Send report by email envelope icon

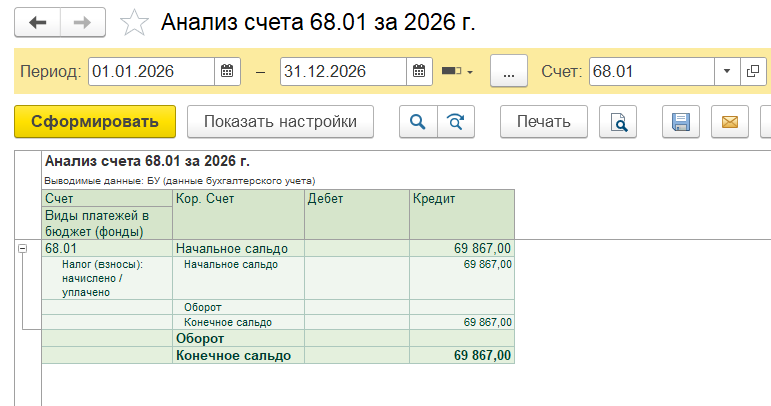coord(729,122)
